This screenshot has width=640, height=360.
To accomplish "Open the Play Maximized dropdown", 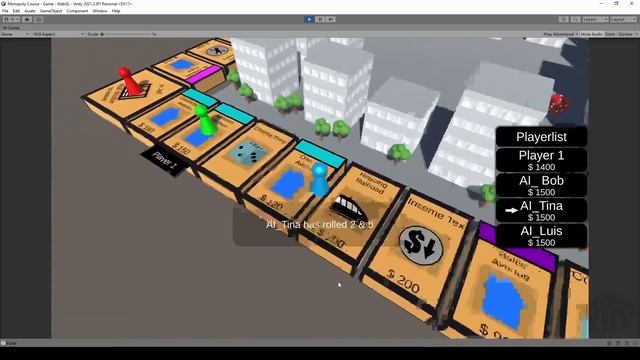I will 560,34.
